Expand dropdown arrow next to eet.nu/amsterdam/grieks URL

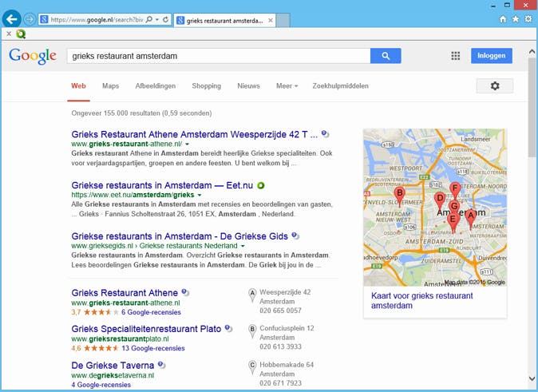pos(200,195)
